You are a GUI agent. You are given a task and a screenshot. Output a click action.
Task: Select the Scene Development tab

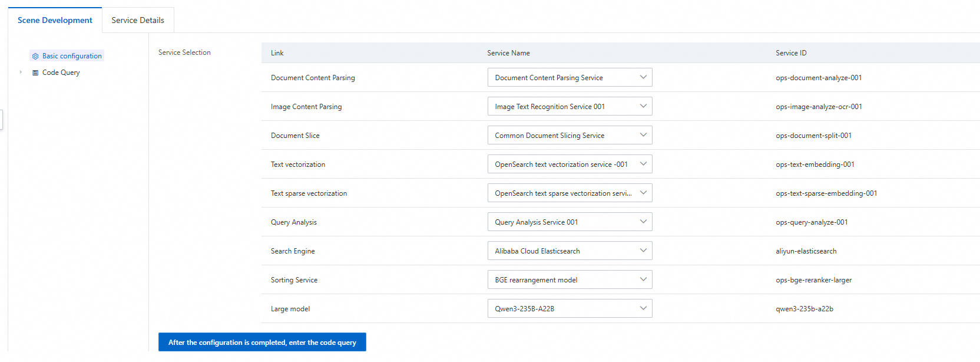pos(55,20)
